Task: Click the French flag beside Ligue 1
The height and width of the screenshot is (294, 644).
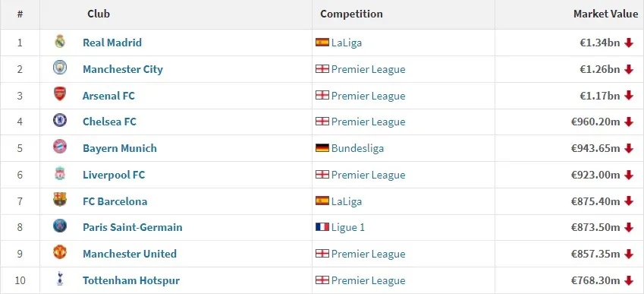Action: coord(322,227)
